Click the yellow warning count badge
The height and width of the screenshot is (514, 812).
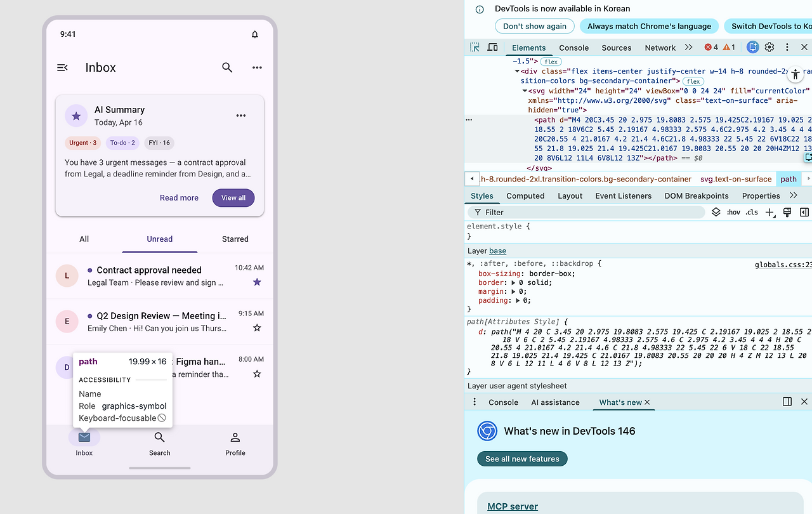pyautogui.click(x=729, y=48)
